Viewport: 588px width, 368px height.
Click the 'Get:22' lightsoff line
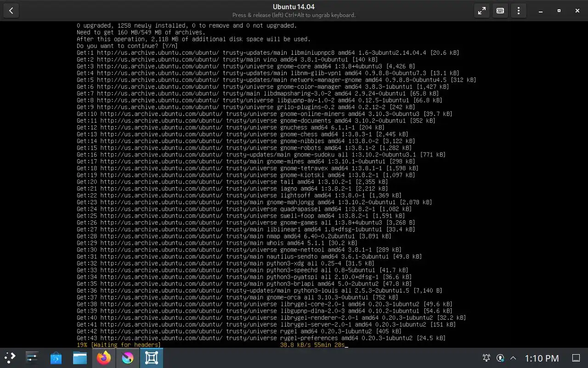coord(239,195)
